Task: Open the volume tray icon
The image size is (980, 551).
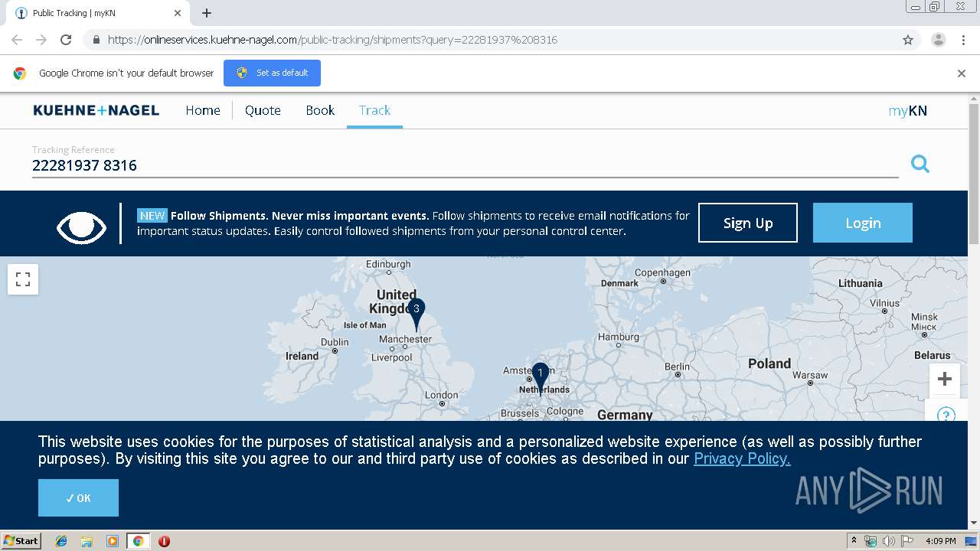Action: click(888, 541)
